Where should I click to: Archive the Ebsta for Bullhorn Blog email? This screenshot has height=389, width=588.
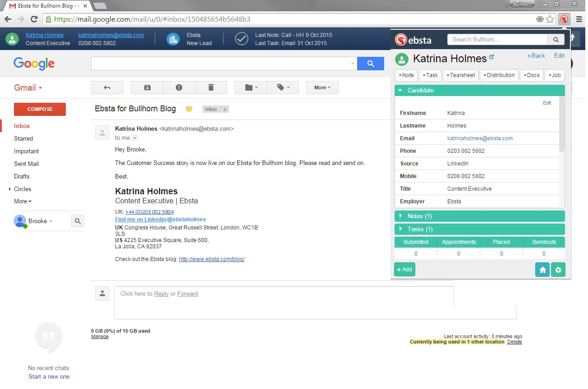coord(147,87)
